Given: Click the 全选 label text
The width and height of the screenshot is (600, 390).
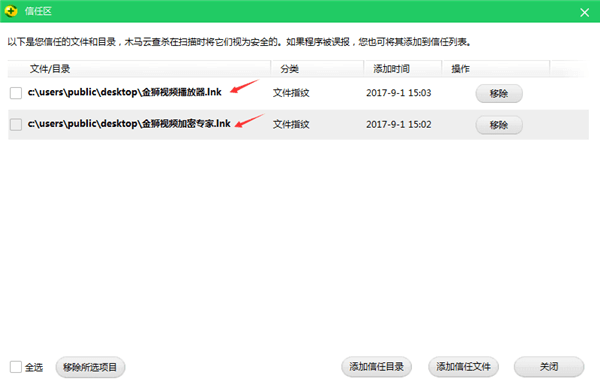Looking at the screenshot, I should coord(34,367).
